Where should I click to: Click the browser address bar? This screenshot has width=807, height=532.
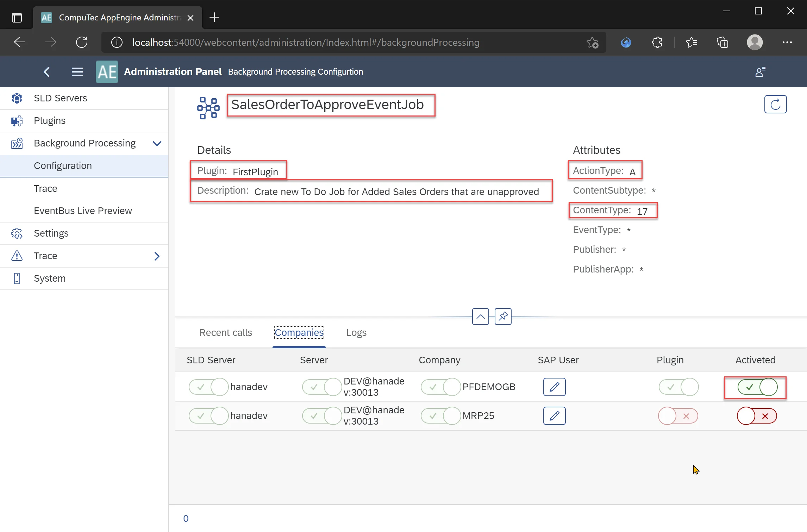click(306, 42)
